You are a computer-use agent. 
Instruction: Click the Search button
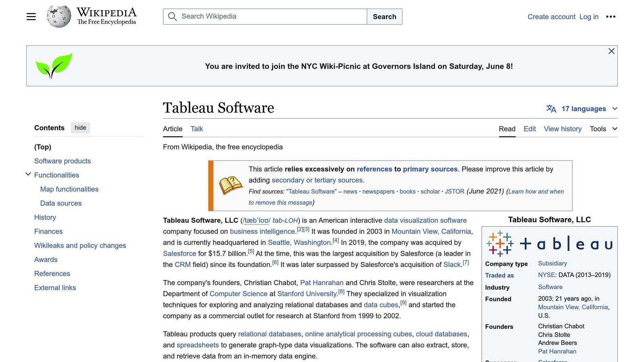click(384, 16)
